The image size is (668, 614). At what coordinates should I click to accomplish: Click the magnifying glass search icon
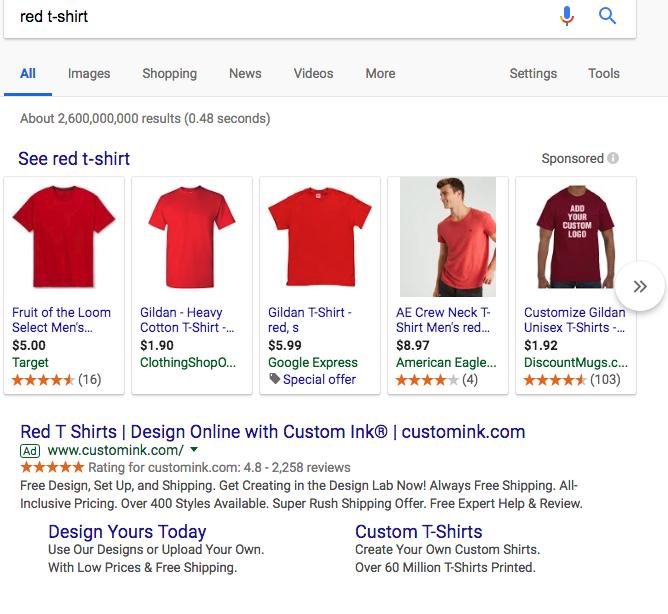click(x=607, y=16)
